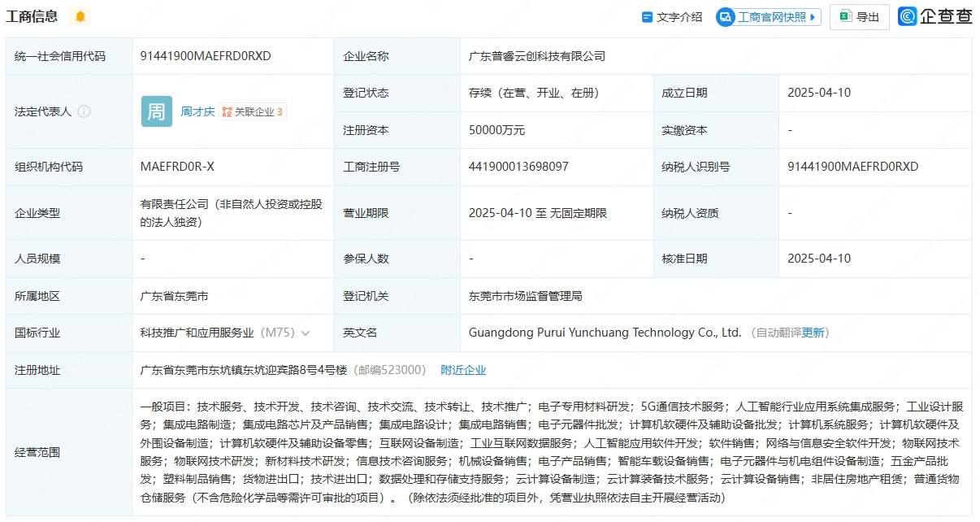Screen dimensions: 980x522
Task: Select approval date value beside 核准日期
Action: 819,259
